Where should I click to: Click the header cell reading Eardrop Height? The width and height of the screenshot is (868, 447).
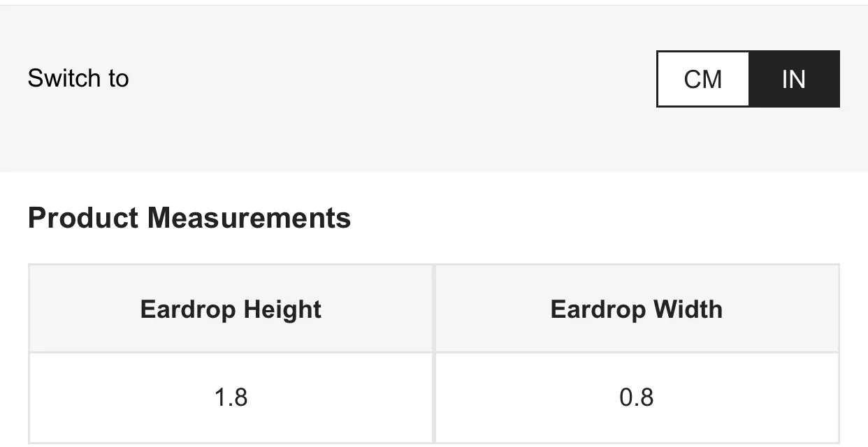coord(231,309)
